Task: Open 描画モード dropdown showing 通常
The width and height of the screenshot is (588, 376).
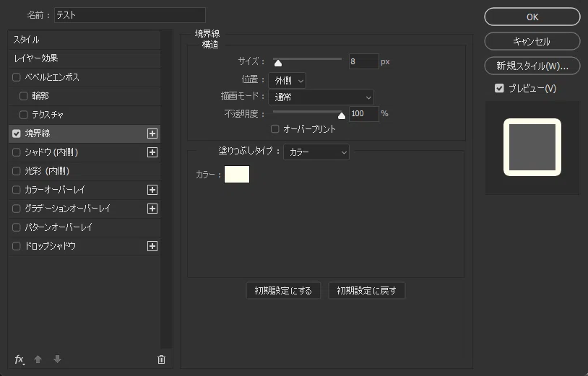Action: pyautogui.click(x=321, y=97)
